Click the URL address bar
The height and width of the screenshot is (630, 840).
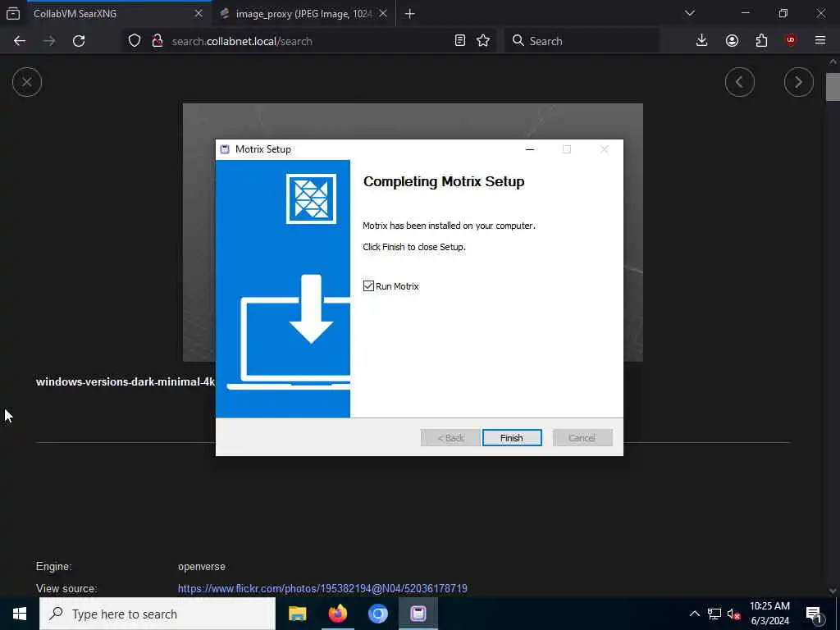click(311, 41)
